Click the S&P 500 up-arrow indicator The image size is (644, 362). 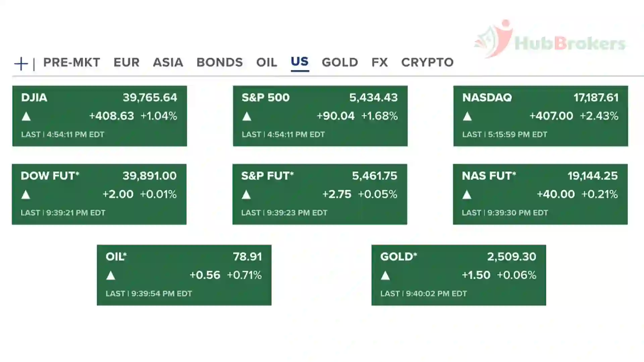(247, 117)
